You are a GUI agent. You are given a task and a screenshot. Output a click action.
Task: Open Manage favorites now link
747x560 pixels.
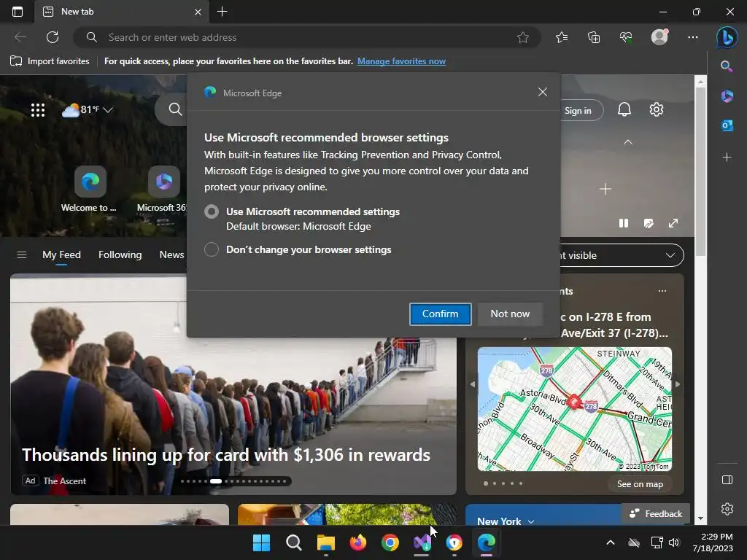click(401, 61)
